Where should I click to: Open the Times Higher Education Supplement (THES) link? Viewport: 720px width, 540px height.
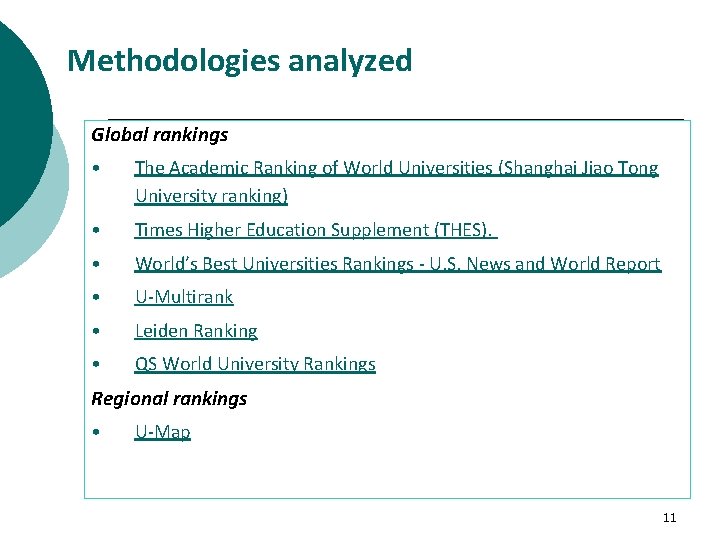316,230
